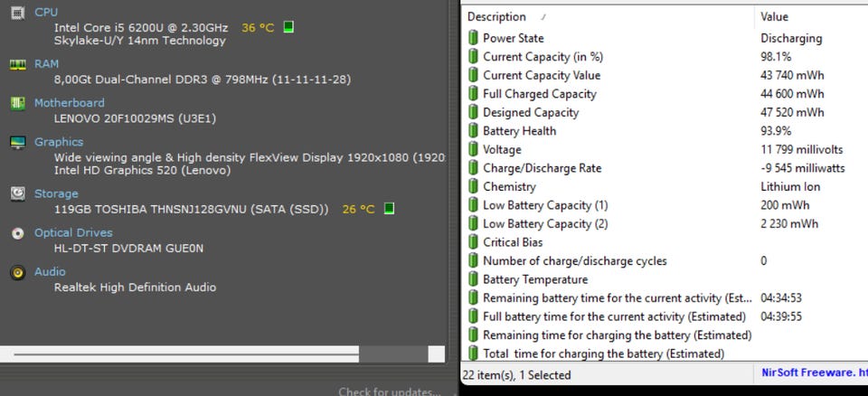Click the Realtek High Definition Audio entry
This screenshot has height=396, width=868.
click(x=135, y=288)
